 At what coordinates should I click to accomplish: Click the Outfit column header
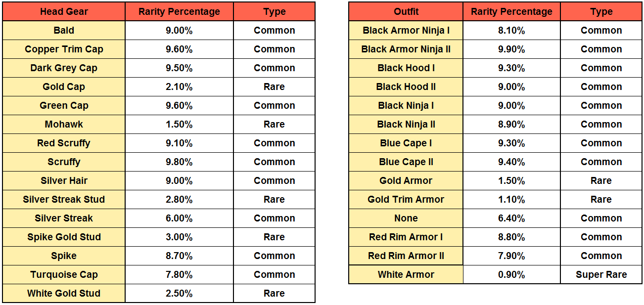[406, 11]
